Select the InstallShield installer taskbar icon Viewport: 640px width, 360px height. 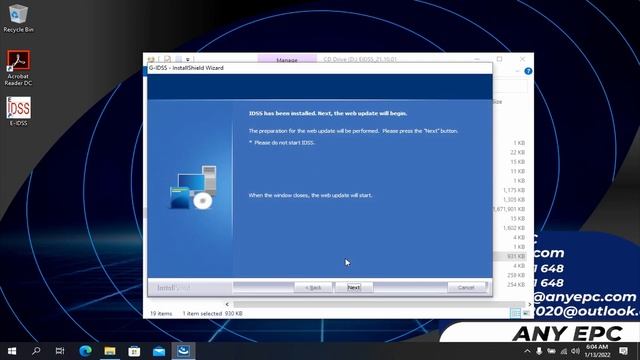[183, 351]
